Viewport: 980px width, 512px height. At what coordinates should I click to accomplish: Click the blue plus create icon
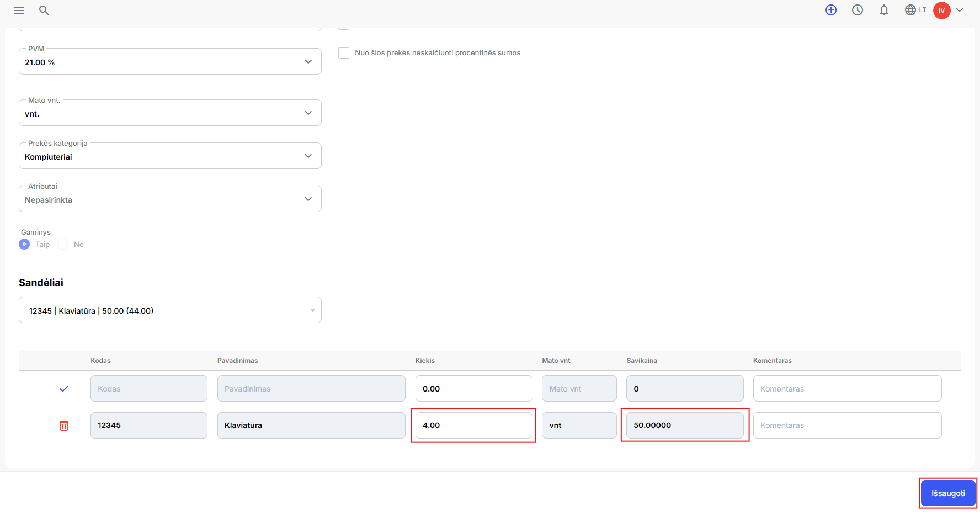(x=831, y=10)
